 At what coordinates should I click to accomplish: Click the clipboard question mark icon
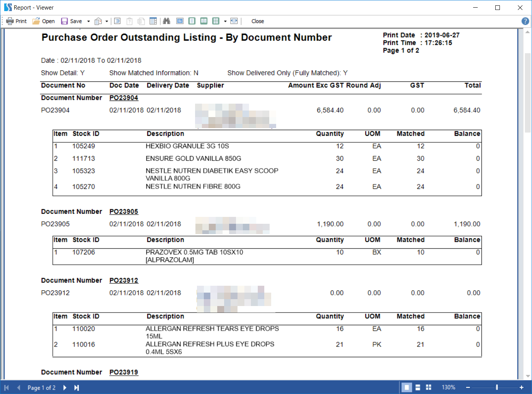[130, 21]
